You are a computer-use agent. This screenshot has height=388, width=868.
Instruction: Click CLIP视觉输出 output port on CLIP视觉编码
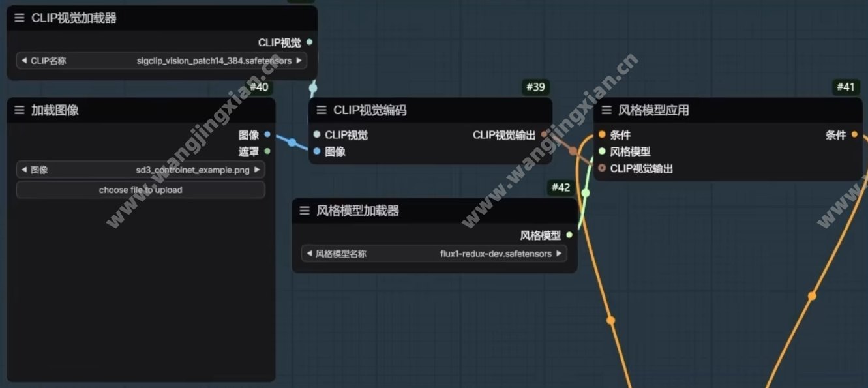click(544, 135)
